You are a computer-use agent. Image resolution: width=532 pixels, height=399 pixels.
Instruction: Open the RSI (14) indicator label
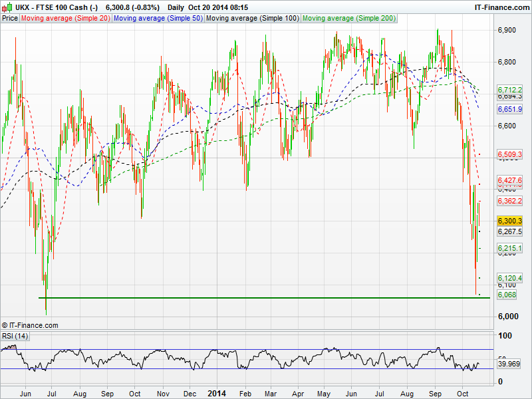pos(15,336)
